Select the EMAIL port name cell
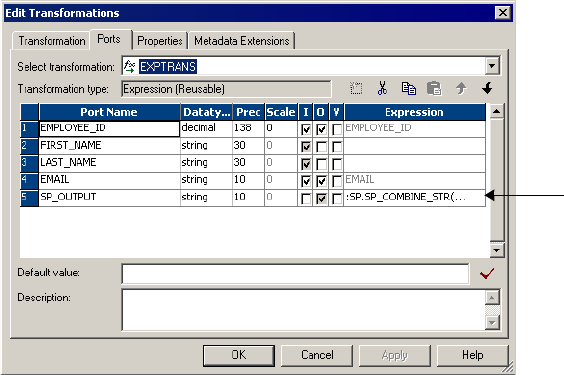Screen dimensions: 564x375 (x=109, y=180)
